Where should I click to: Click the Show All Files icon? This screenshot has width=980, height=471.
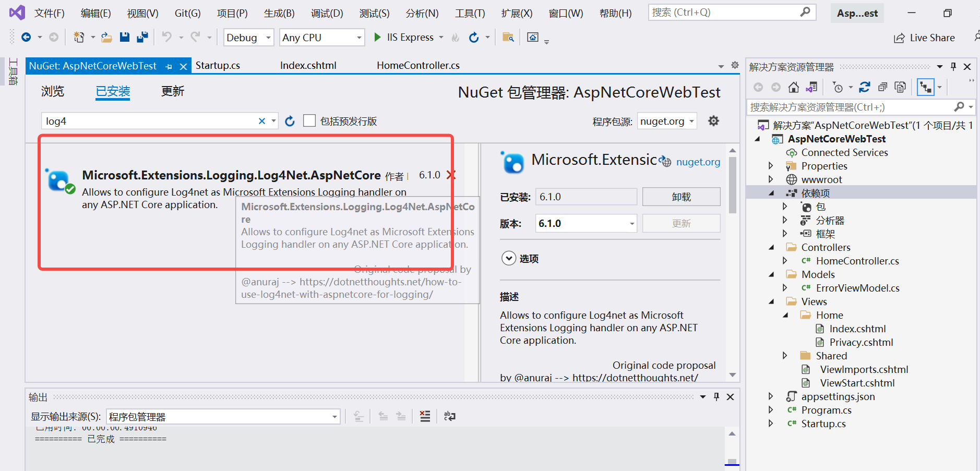[x=900, y=87]
